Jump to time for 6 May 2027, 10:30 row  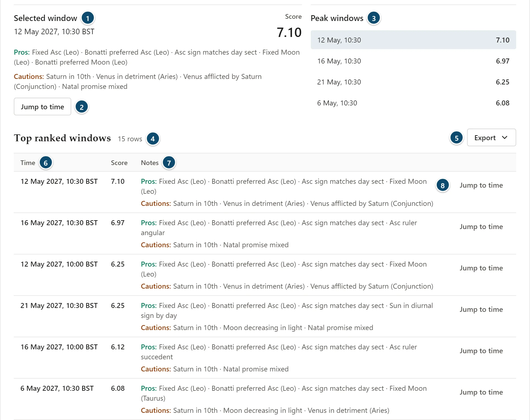click(x=481, y=392)
